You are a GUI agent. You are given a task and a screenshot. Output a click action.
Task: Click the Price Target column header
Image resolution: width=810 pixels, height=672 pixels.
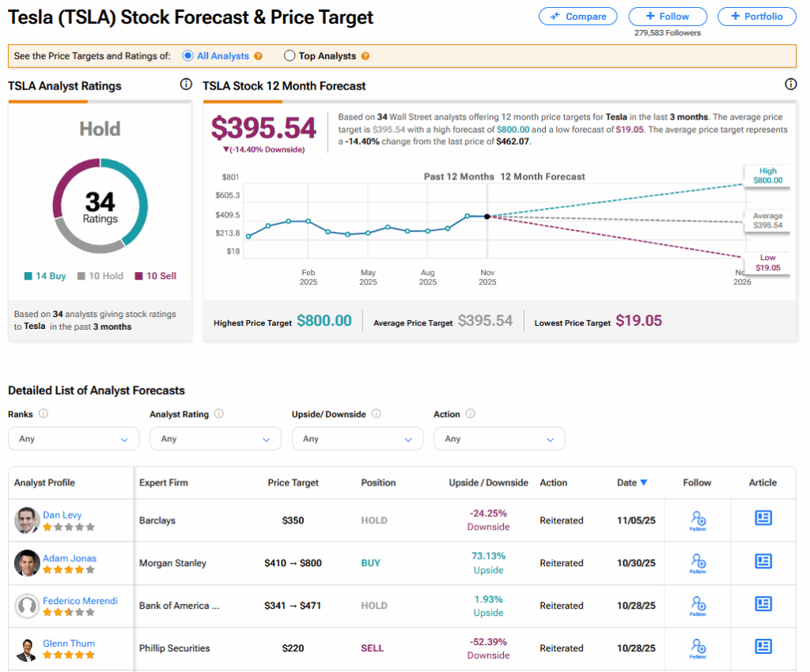293,482
